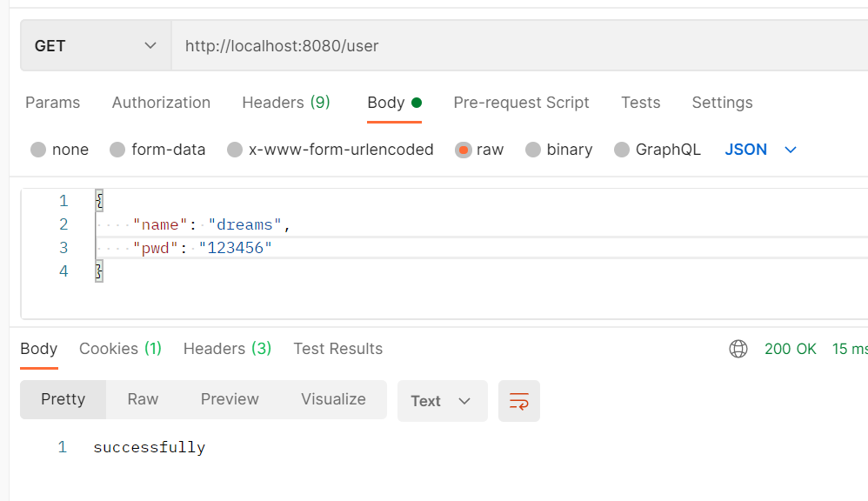Click the Raw response view button

pos(143,399)
